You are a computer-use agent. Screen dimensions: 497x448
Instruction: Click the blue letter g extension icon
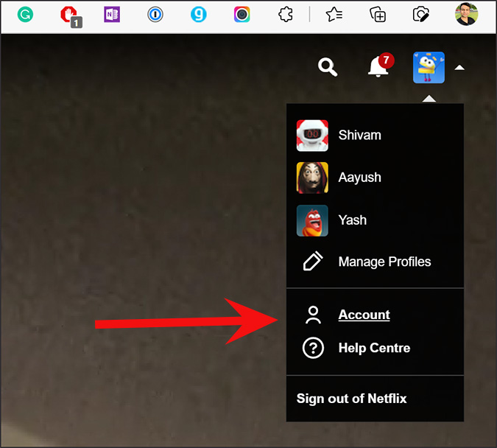(x=199, y=14)
